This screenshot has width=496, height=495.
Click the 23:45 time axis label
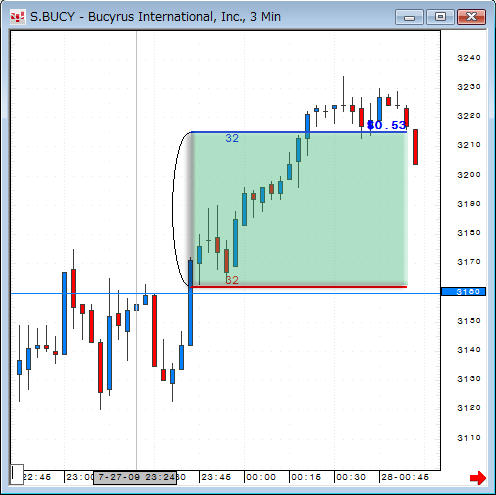[x=216, y=477]
